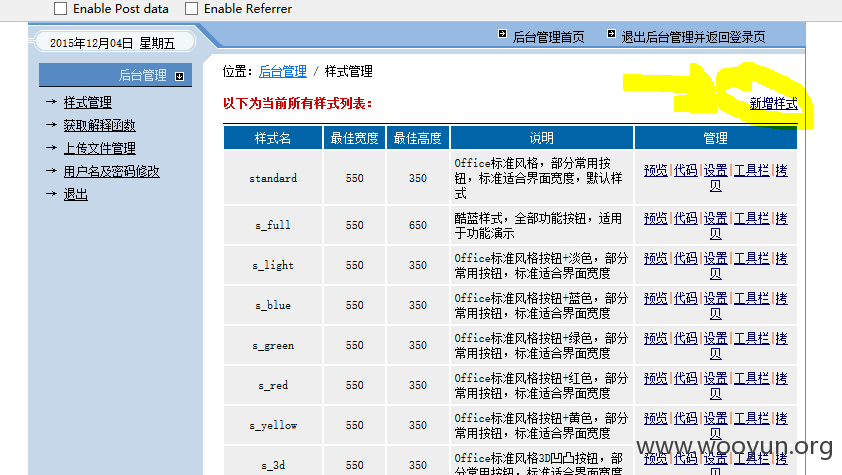842x475 pixels.
Task: Click 退出 in the sidebar
Action: click(x=75, y=194)
